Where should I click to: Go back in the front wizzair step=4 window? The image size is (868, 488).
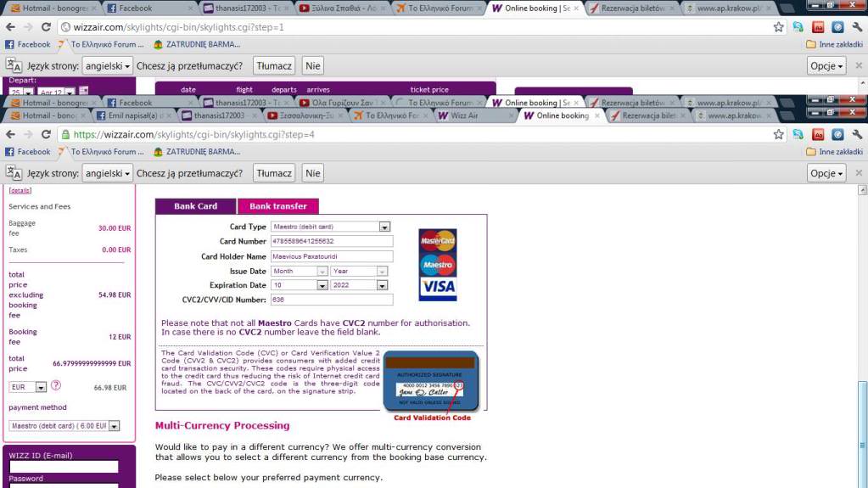[10, 135]
